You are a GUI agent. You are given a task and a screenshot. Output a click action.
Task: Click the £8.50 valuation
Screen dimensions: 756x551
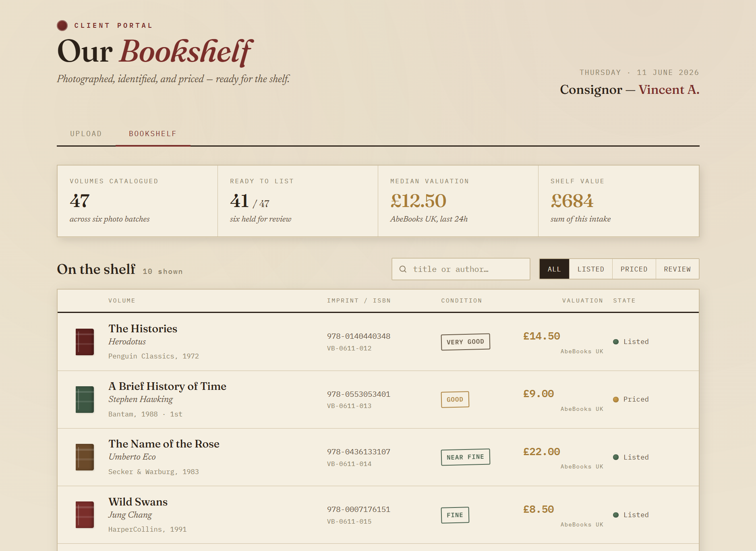(539, 510)
